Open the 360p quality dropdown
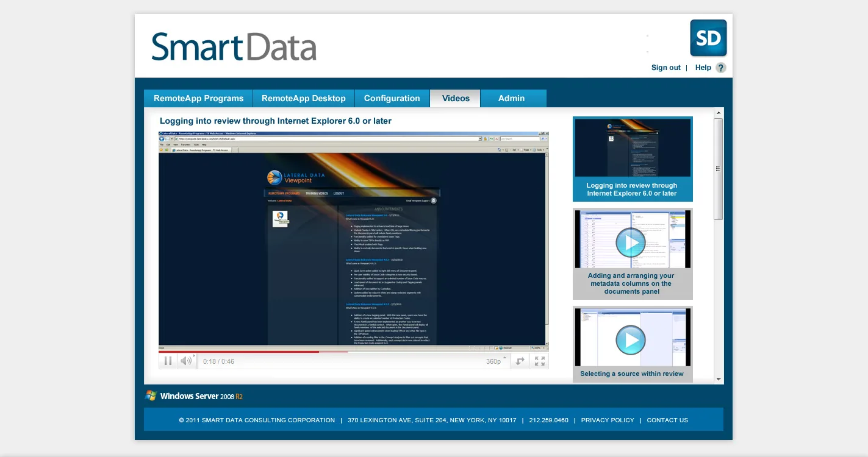Viewport: 868px width, 457px height. 497,361
